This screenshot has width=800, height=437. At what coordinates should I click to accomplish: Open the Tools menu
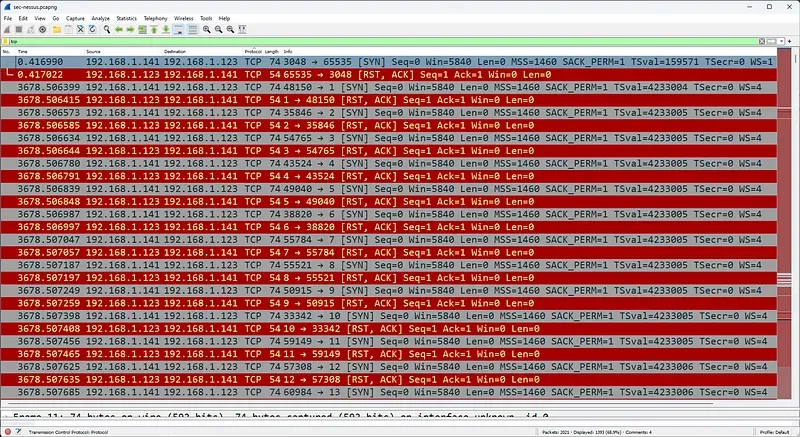(x=206, y=18)
